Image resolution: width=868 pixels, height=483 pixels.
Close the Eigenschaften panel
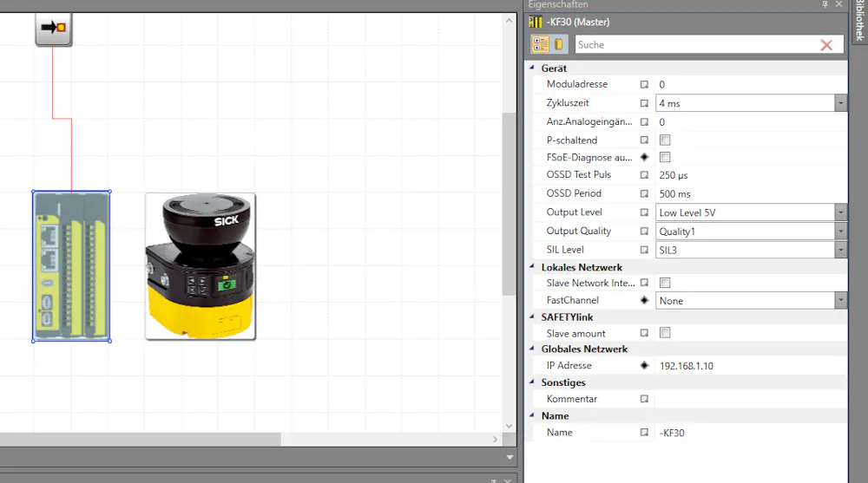[x=838, y=4]
